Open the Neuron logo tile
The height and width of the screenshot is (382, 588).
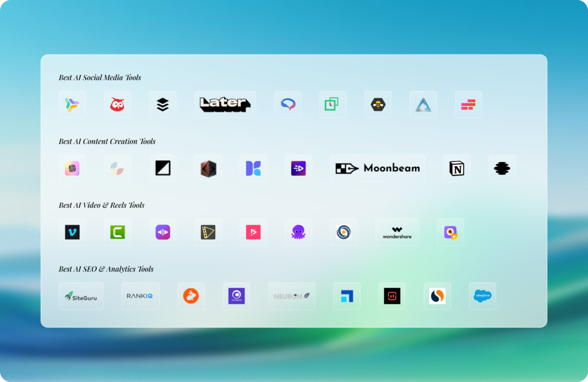[292, 296]
